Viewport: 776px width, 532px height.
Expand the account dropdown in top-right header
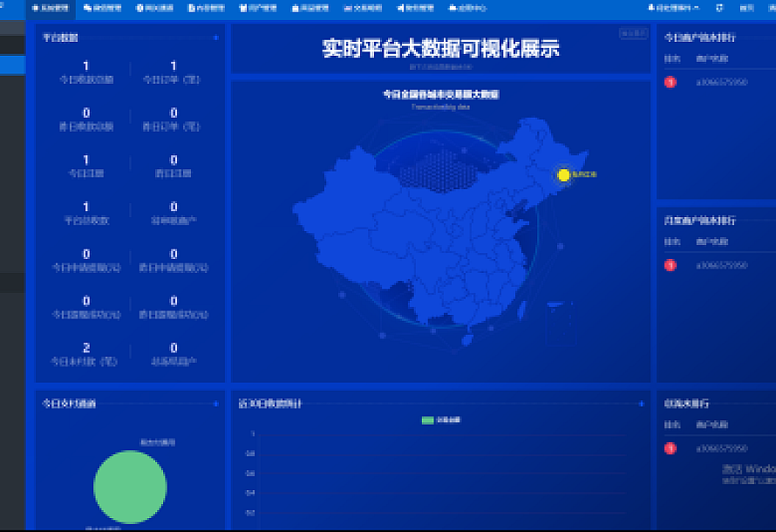click(x=674, y=8)
